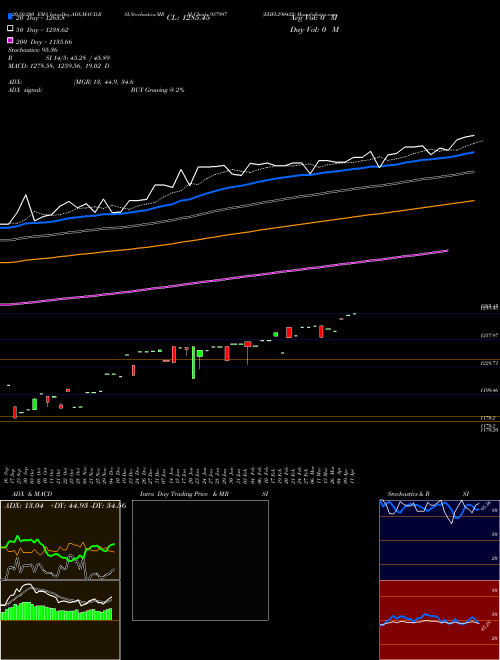This screenshot has width=500, height=660.
Task: Click the 'Intra Day Trading Price & MR' title
Action: 184,494
